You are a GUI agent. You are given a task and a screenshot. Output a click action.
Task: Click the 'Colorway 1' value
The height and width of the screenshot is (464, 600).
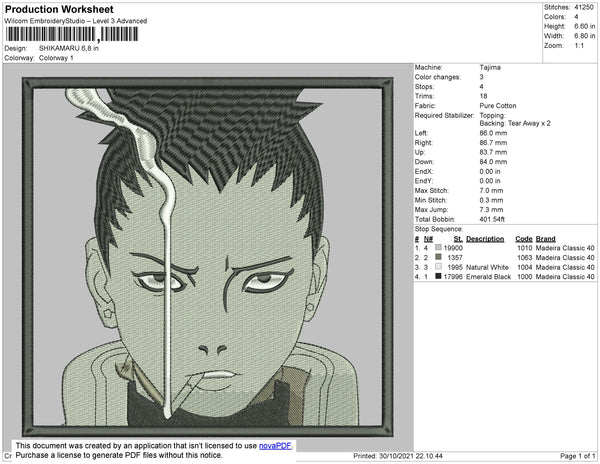[56, 58]
